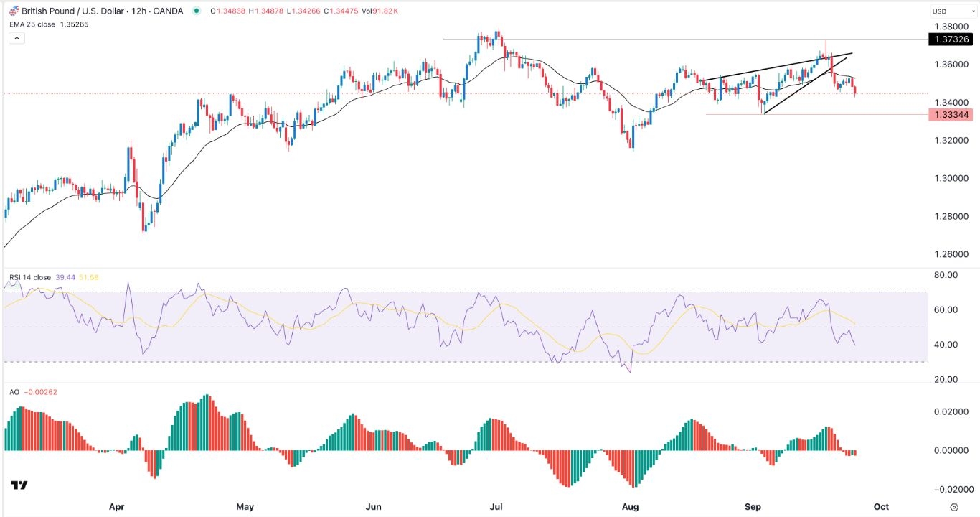This screenshot has height=517, width=980.
Task: Select the EMA 25 close indicator legend
Action: pos(32,22)
